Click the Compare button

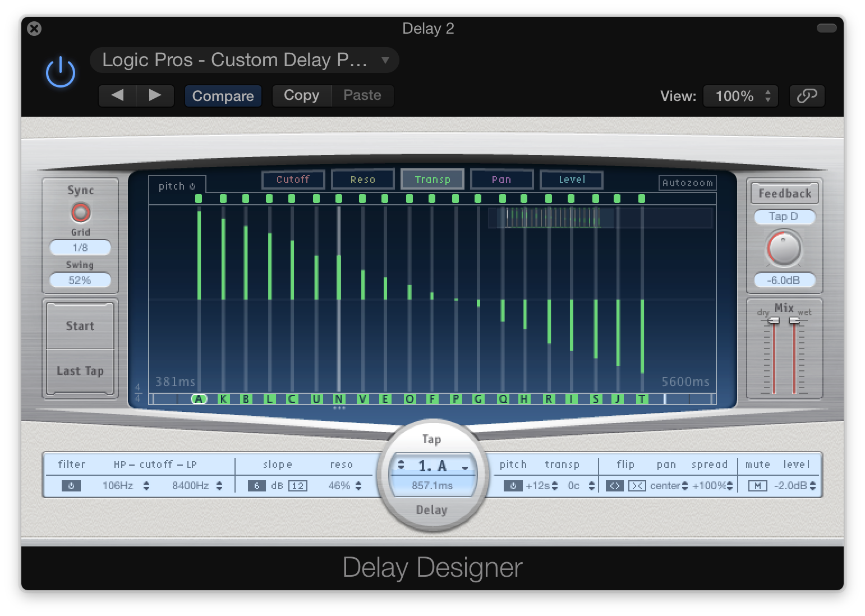[x=223, y=95]
